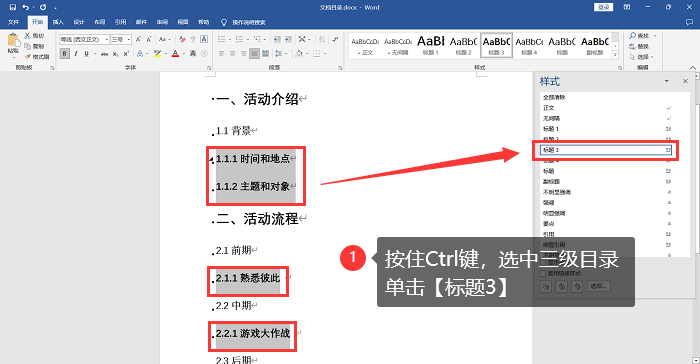Screen dimensions: 700x364
Task: Decrease font size with the smaller A icon
Action: (149, 39)
